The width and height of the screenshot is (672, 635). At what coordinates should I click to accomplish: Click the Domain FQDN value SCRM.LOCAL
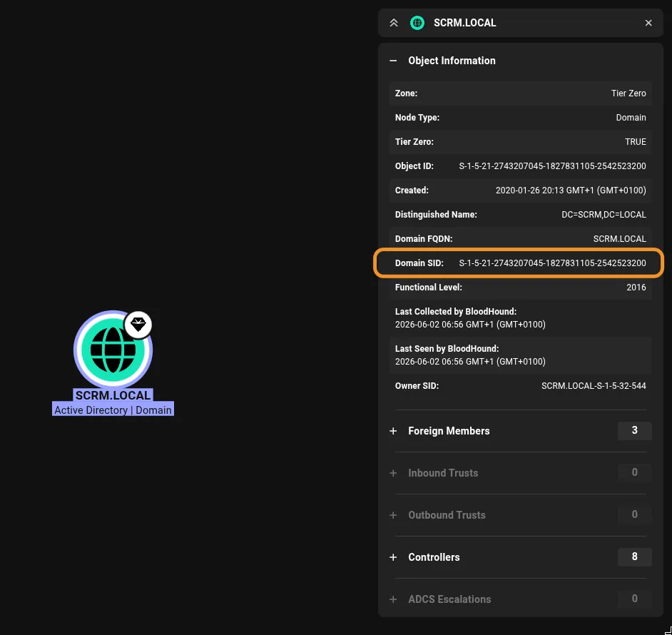619,239
